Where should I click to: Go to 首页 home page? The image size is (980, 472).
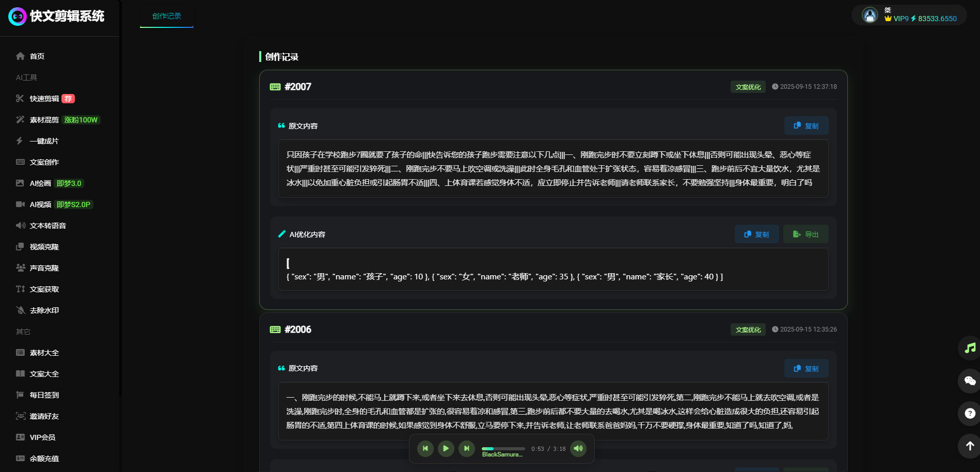37,56
